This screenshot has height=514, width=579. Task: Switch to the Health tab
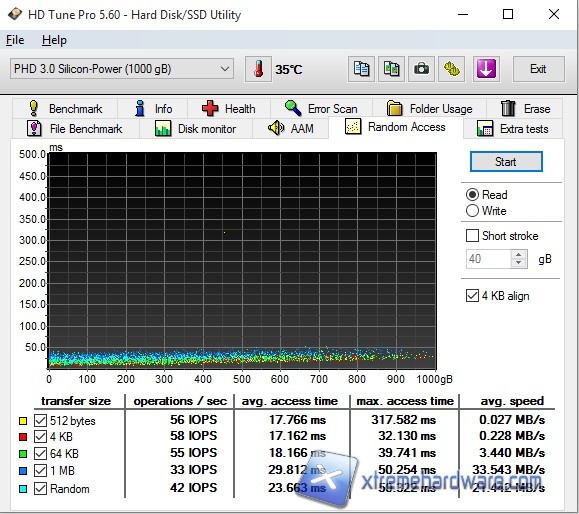(x=229, y=109)
